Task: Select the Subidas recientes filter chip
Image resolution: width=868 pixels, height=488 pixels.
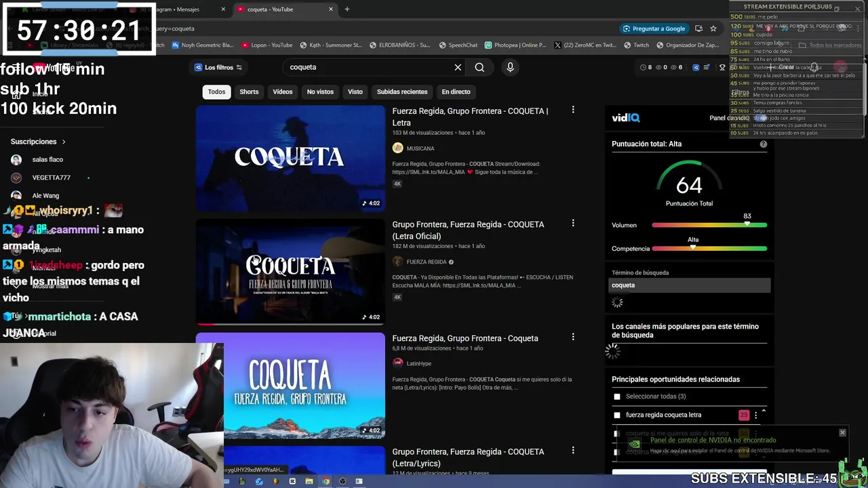Action: coord(402,91)
